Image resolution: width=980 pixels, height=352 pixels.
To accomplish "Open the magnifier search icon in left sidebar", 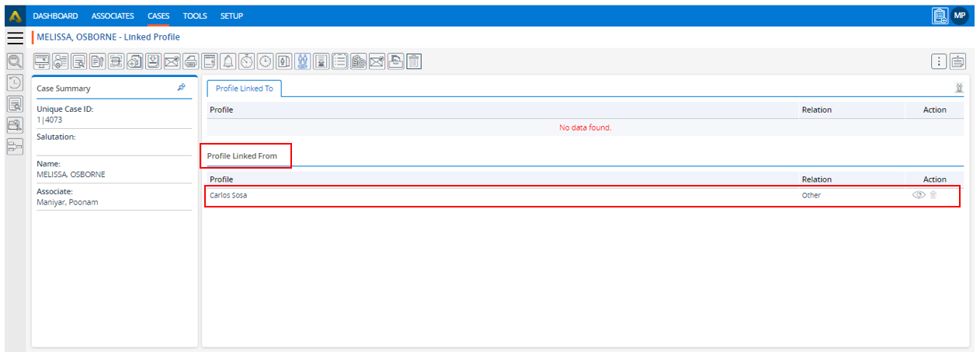I will point(15,61).
